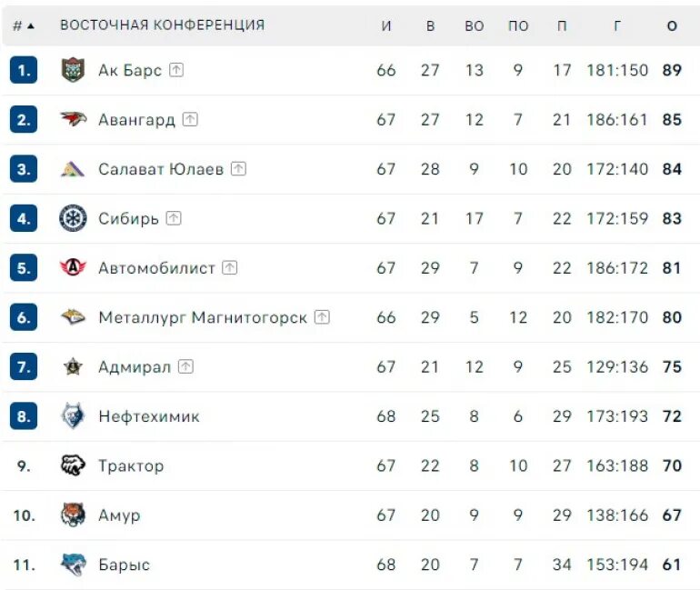Click the up-arrow badge beside Металлург Магнитогорск
The width and height of the screenshot is (700, 590).
tap(322, 317)
